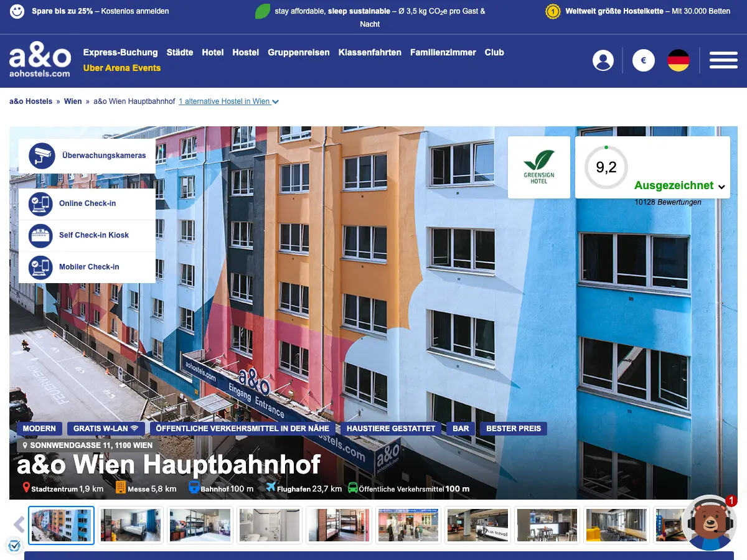
Task: Click the a&o Wien Hauptbahnhof title
Action: tap(169, 465)
